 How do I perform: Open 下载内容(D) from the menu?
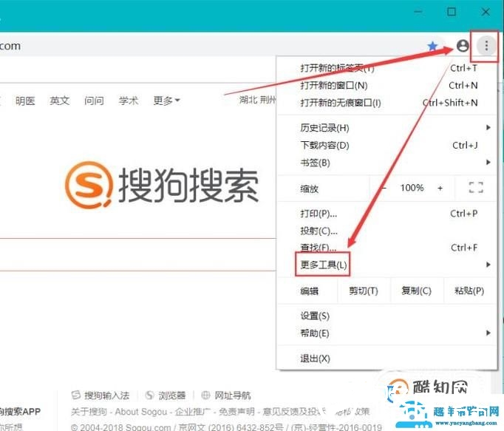coord(387,146)
